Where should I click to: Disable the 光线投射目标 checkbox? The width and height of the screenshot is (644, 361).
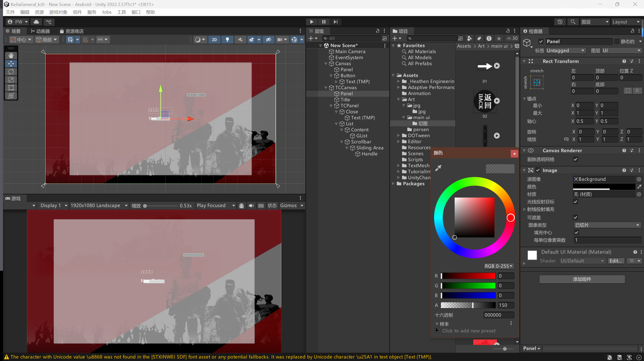pyautogui.click(x=575, y=202)
